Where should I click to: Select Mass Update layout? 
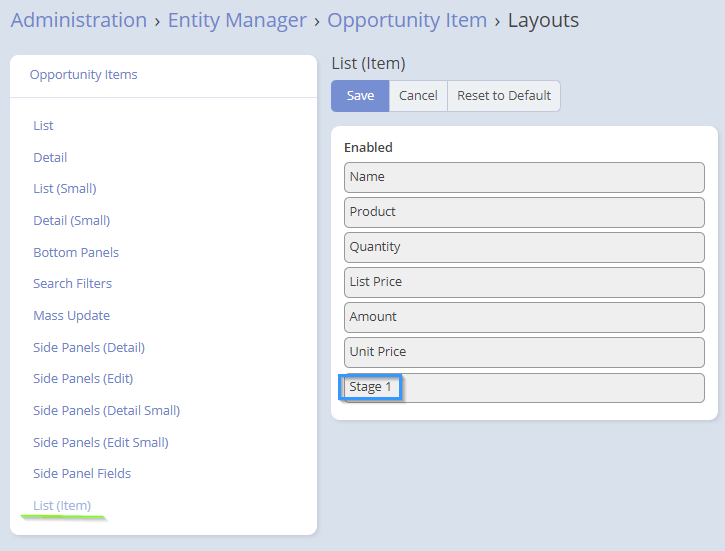[72, 316]
